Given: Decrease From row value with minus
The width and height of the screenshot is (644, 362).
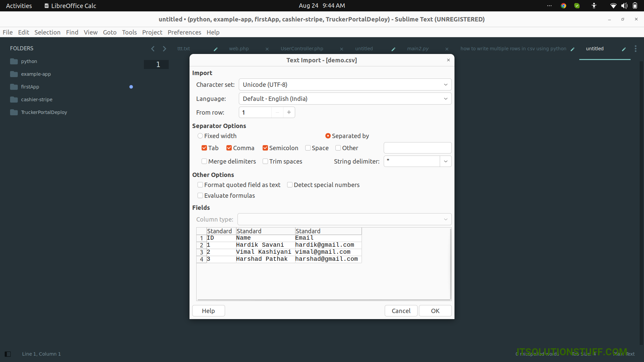Looking at the screenshot, I should pos(277,112).
